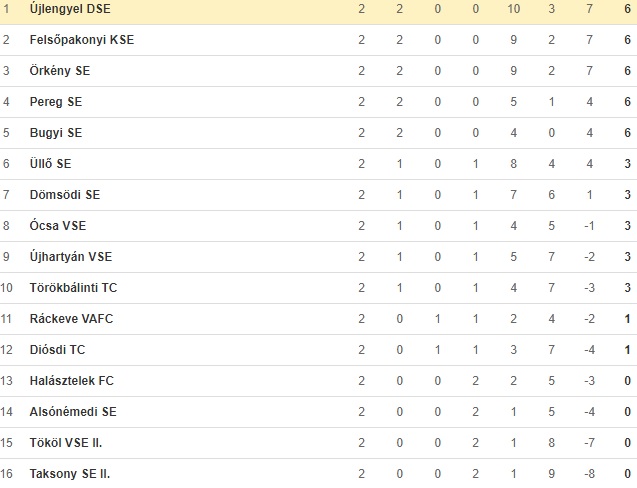Click Taksony SE II. team name

(x=69, y=474)
